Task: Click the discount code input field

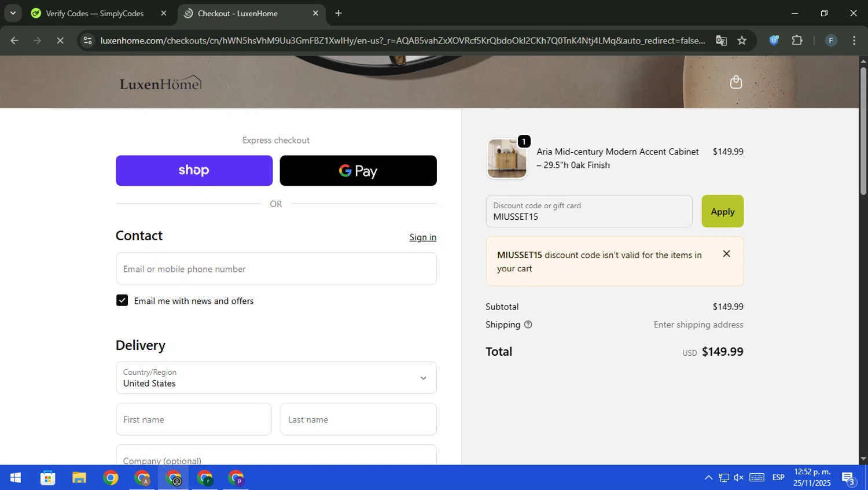Action: (589, 211)
